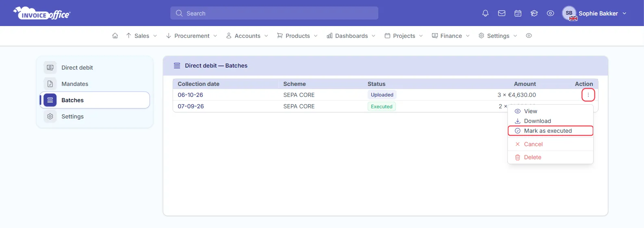The height and width of the screenshot is (228, 644).
Task: Expand the Dashboards chevron
Action: pos(373,36)
